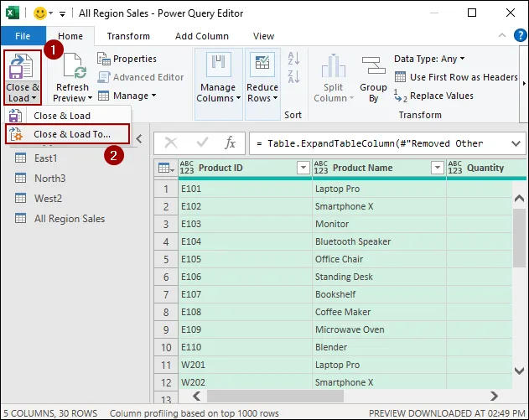Click the fx formula icon
Viewport: 529px width, 420px height.
(230, 143)
